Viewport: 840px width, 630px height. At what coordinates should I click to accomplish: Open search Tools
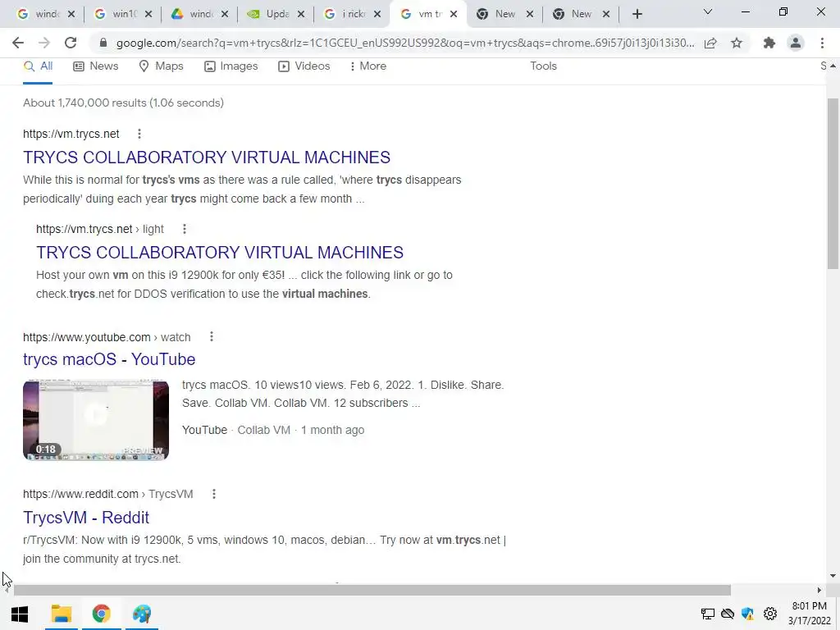tap(543, 66)
